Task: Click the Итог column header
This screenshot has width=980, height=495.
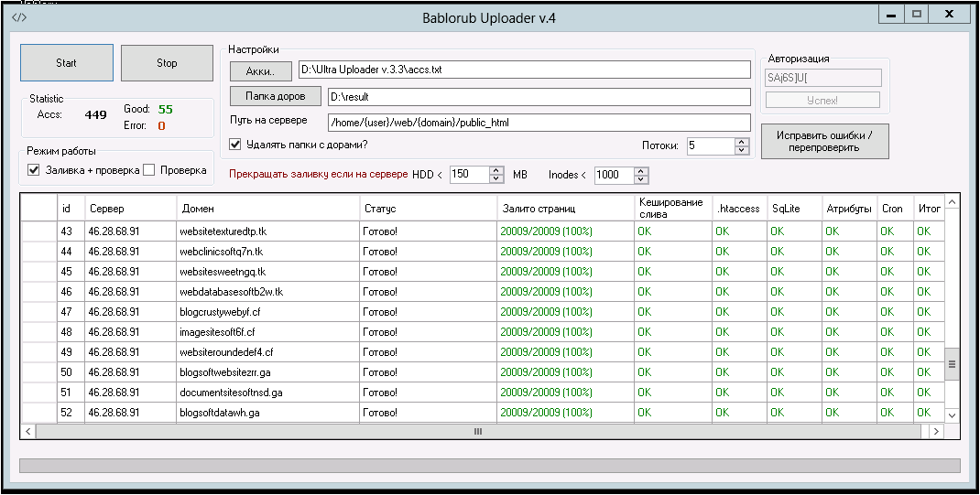Action: [x=928, y=209]
